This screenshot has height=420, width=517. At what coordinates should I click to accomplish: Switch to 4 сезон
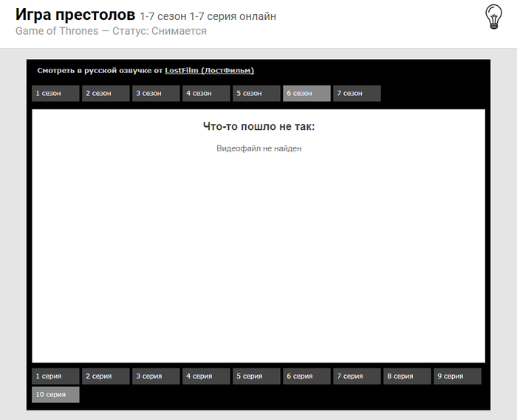pyautogui.click(x=206, y=93)
